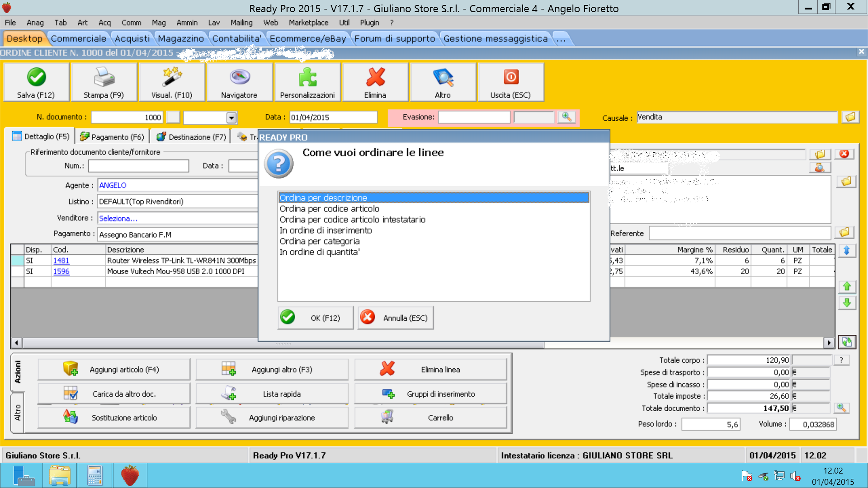Click the N. documento input field
This screenshot has width=868, height=488.
127,117
